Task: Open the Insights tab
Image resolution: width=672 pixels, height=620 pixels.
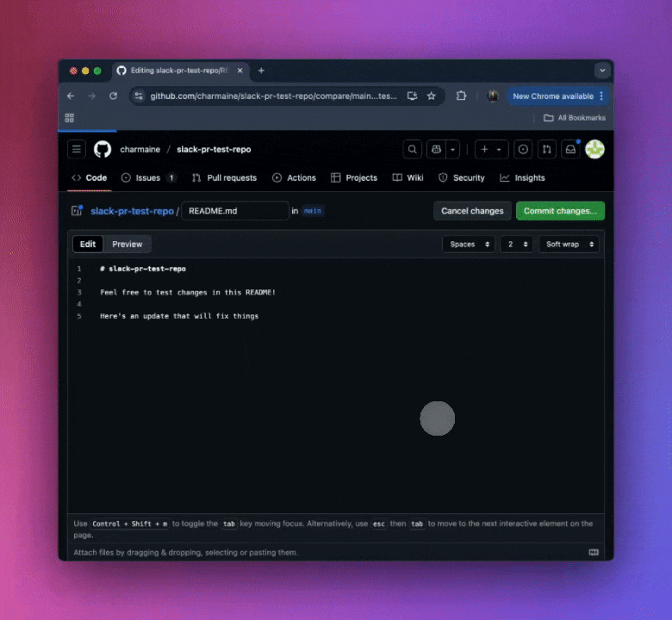Action: (522, 177)
